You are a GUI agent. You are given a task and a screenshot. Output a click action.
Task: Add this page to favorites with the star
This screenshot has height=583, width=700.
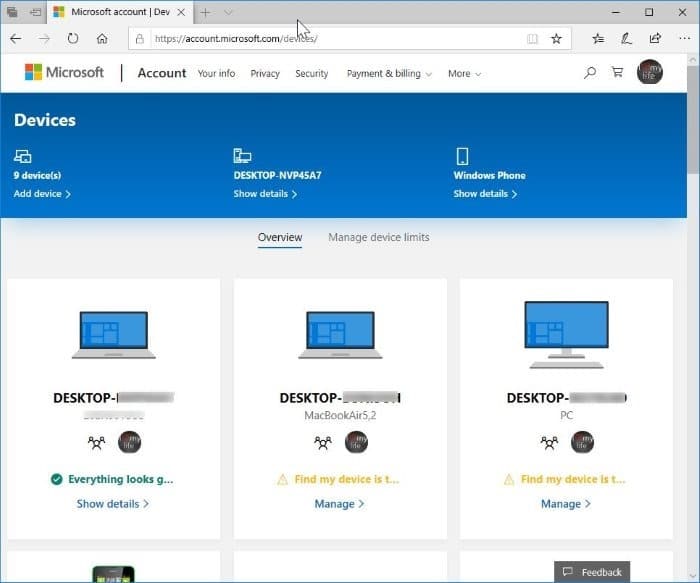pyautogui.click(x=556, y=39)
